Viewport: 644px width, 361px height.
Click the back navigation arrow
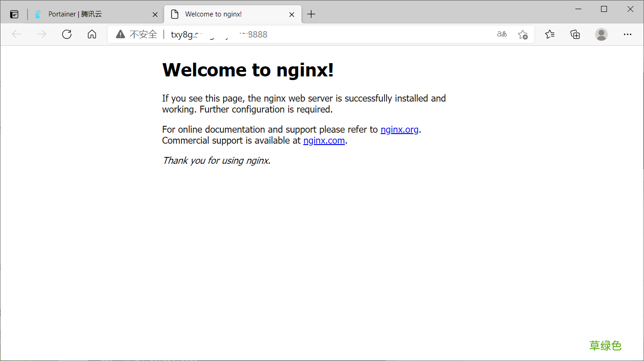pos(16,34)
